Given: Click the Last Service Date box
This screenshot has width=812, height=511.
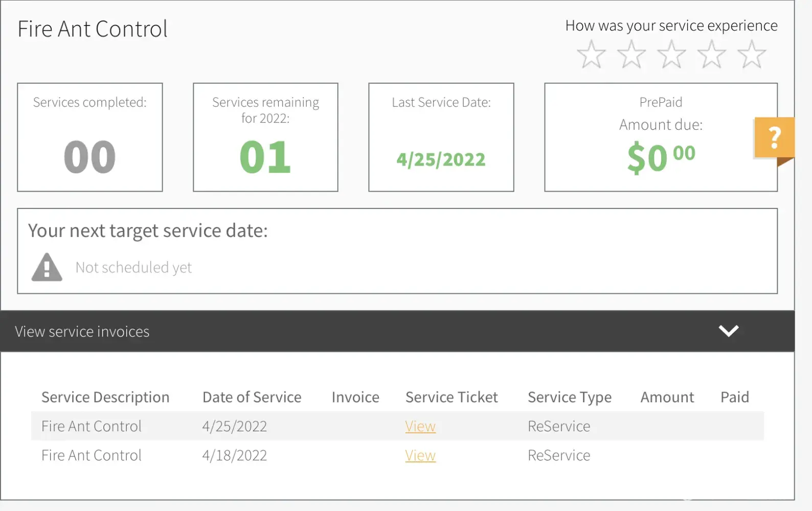Looking at the screenshot, I should click(x=441, y=137).
